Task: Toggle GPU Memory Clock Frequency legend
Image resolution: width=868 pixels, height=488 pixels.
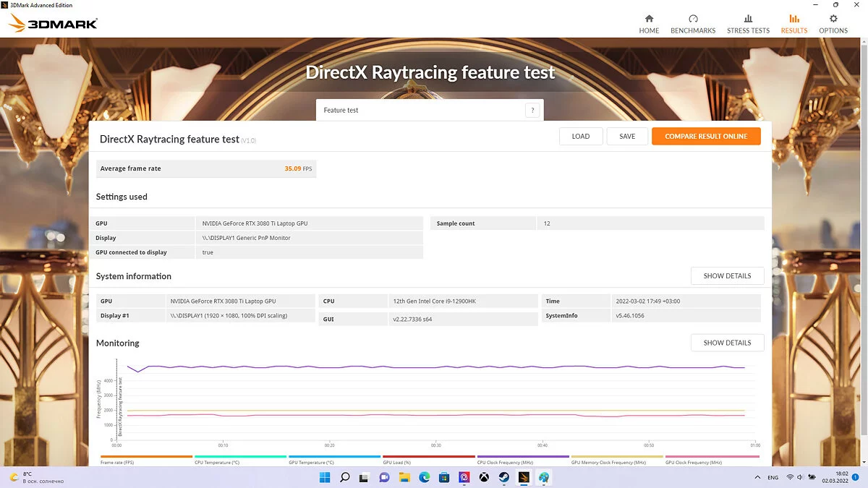Action: (x=617, y=460)
